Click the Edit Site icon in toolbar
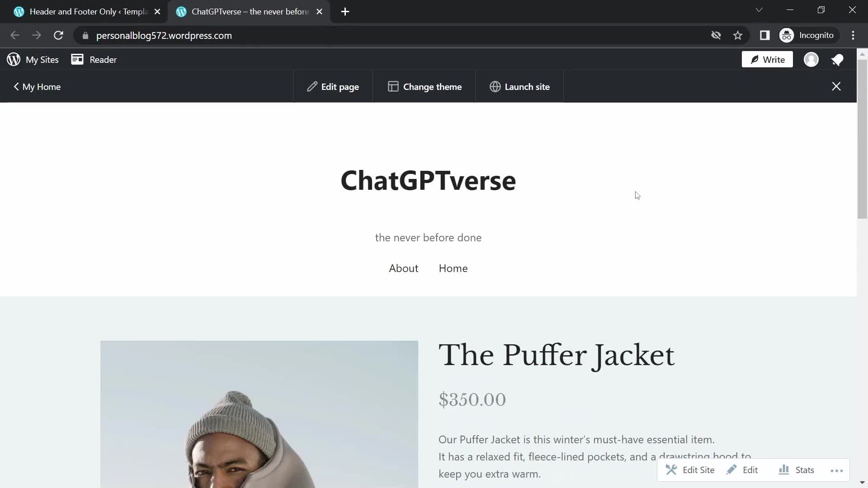 [x=671, y=469]
